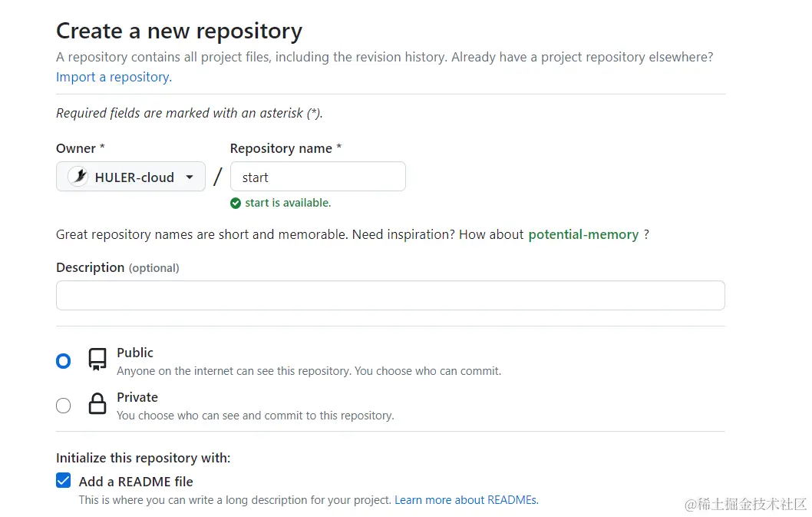Click into the empty Description text field

pyautogui.click(x=390, y=295)
